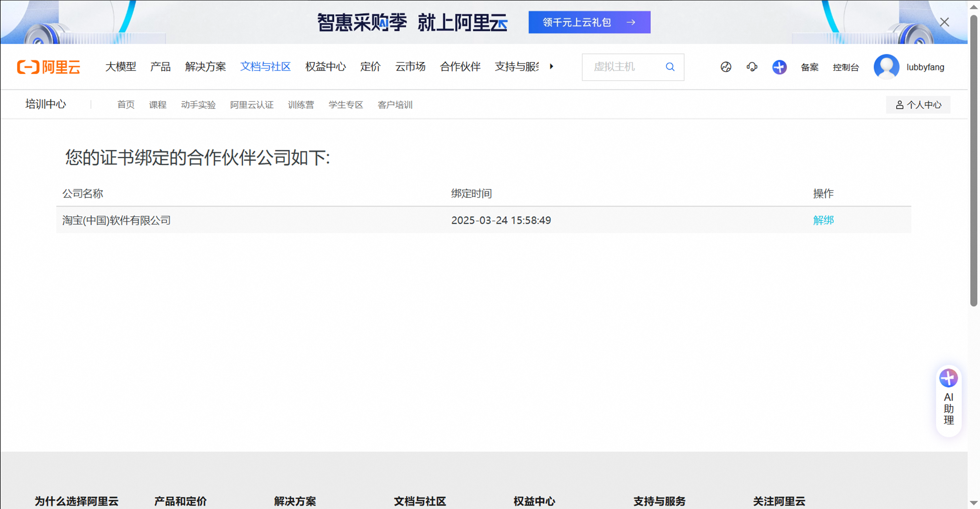Open the 阿里云认证 tab
This screenshot has width=980, height=509.
point(252,105)
